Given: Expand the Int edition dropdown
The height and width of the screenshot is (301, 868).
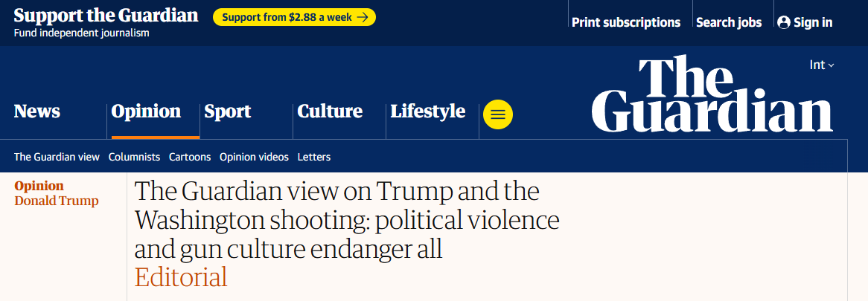Looking at the screenshot, I should click(821, 65).
